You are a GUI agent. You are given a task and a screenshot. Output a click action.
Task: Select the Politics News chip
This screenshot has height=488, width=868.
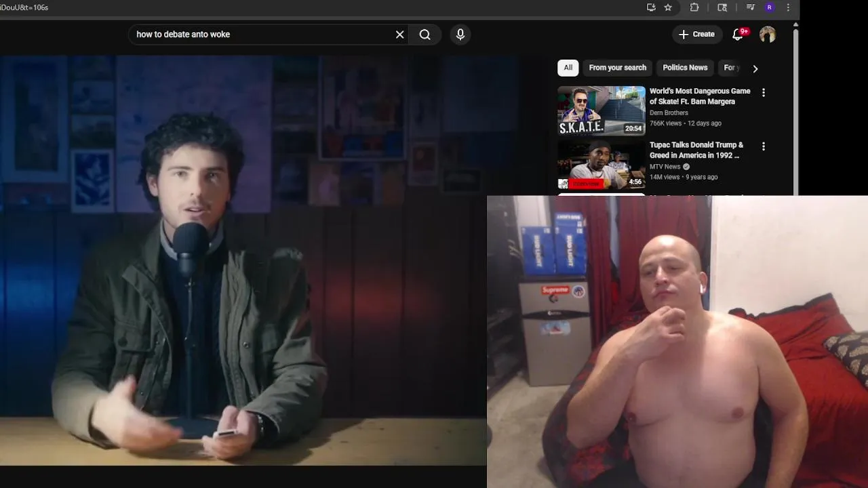(x=685, y=68)
